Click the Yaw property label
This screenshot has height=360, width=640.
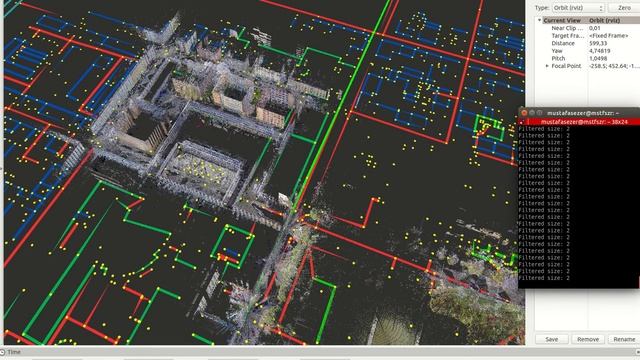tap(557, 51)
